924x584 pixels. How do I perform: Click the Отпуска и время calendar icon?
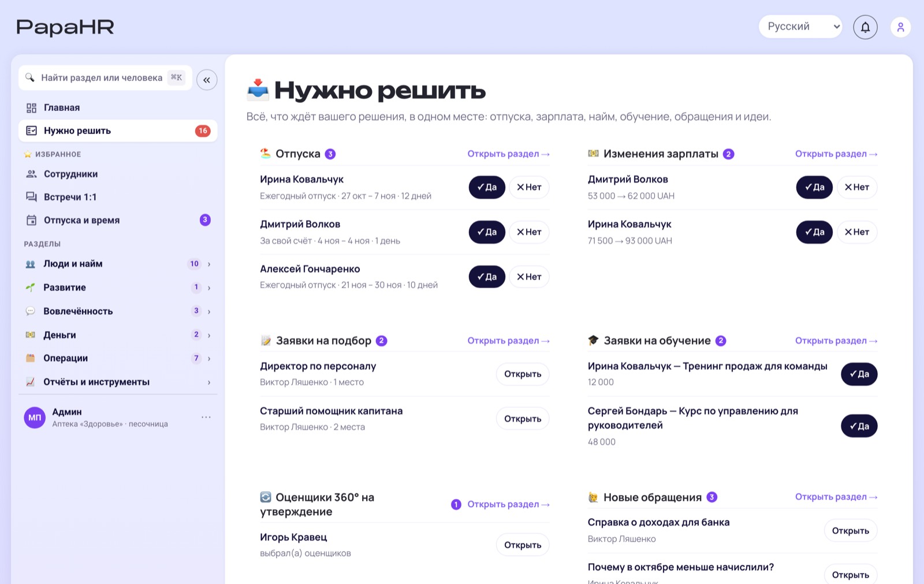[31, 220]
